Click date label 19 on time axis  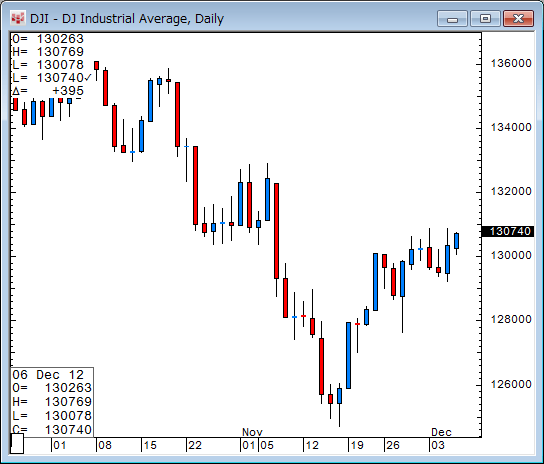coord(357,445)
